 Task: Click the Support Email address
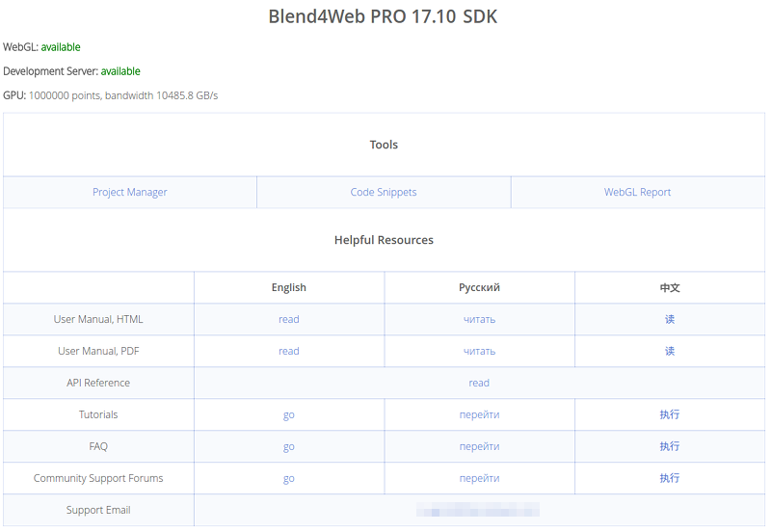(x=478, y=510)
